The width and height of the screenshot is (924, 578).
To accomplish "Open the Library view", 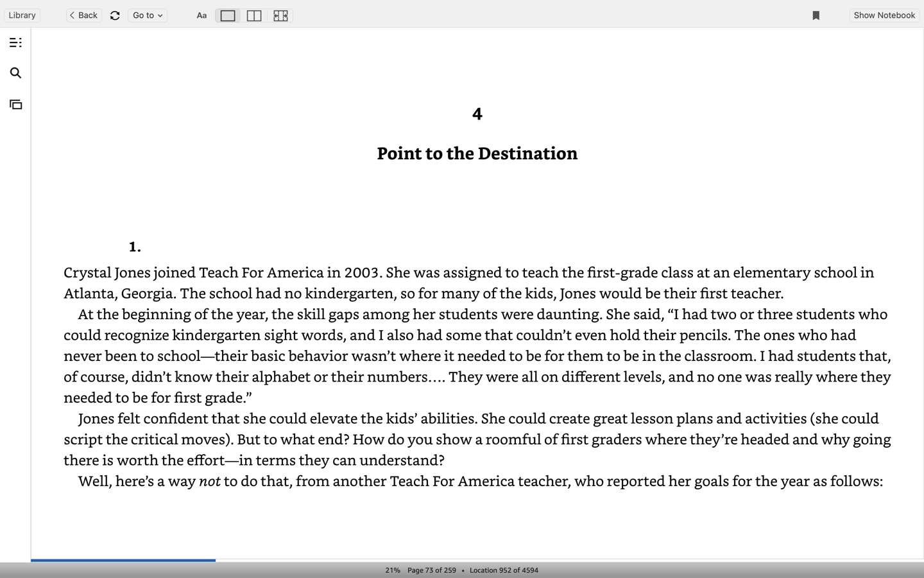I will (22, 15).
